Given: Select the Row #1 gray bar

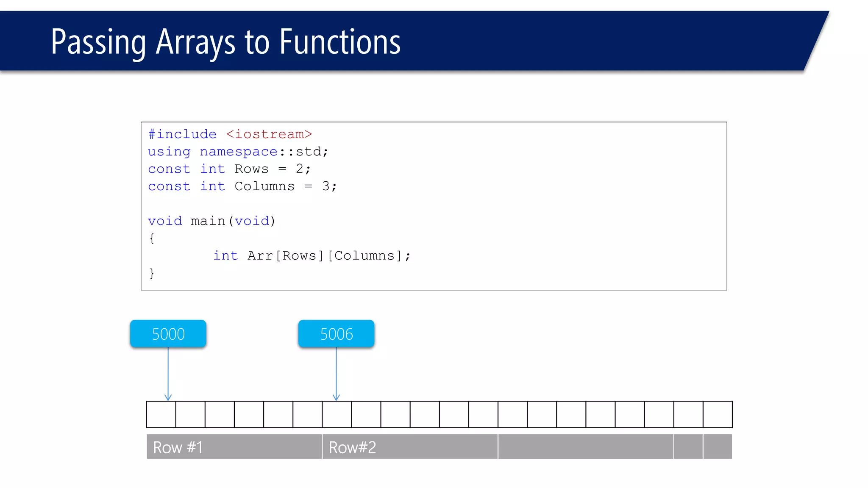Looking at the screenshot, I should [x=234, y=447].
